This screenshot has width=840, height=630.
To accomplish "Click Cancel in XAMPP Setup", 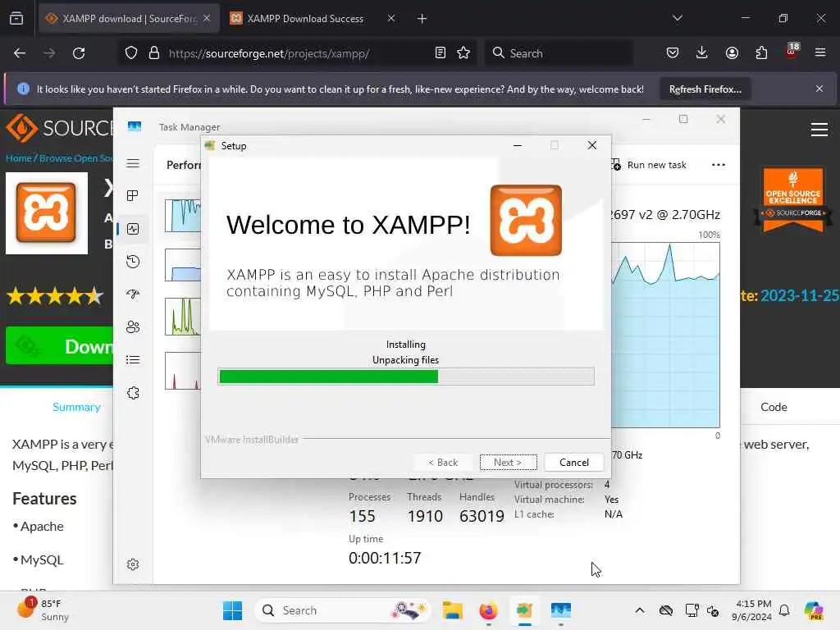I will tap(573, 463).
